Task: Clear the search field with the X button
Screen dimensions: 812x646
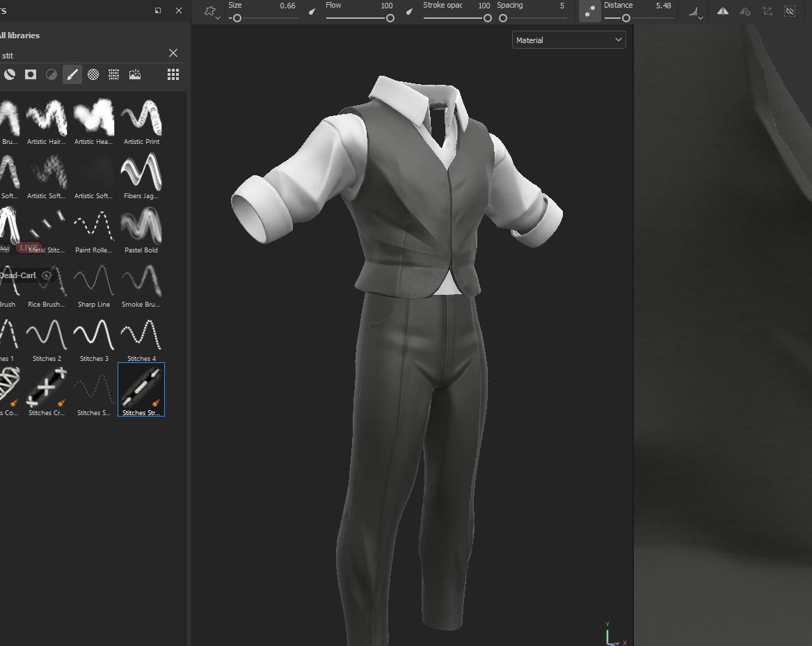Action: tap(173, 53)
